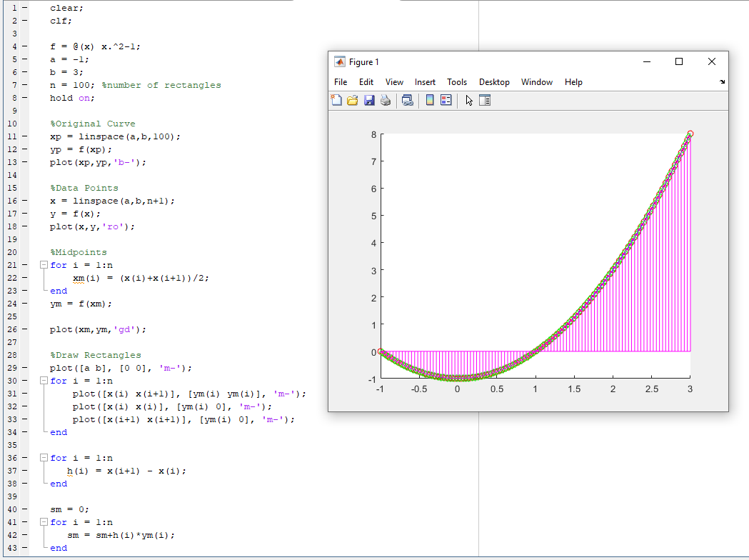Collapse the for loop at line 30
The image size is (749, 560).
click(x=44, y=380)
